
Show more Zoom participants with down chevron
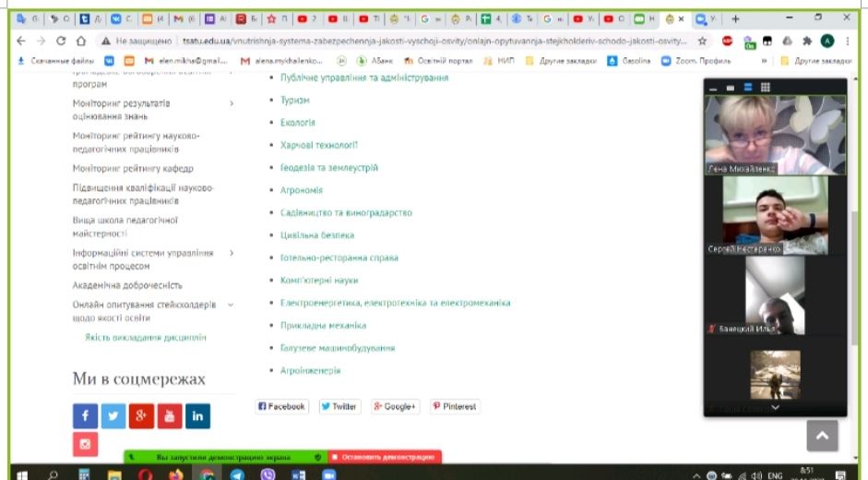[x=775, y=407]
